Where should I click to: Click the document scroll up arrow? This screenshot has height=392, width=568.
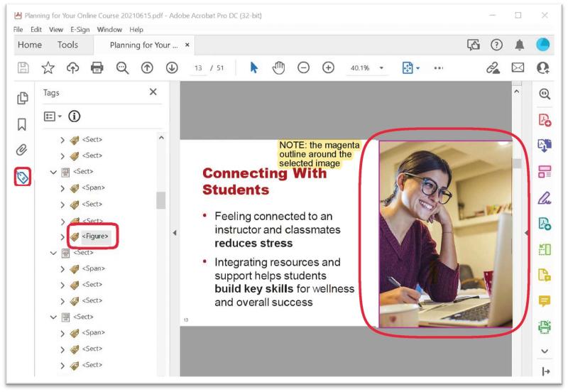click(x=517, y=92)
